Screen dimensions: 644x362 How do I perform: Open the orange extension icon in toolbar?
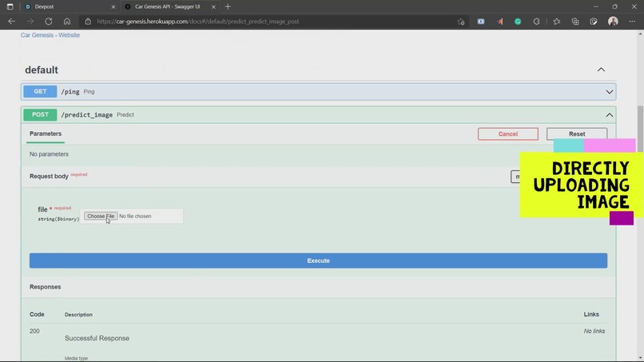click(x=500, y=22)
